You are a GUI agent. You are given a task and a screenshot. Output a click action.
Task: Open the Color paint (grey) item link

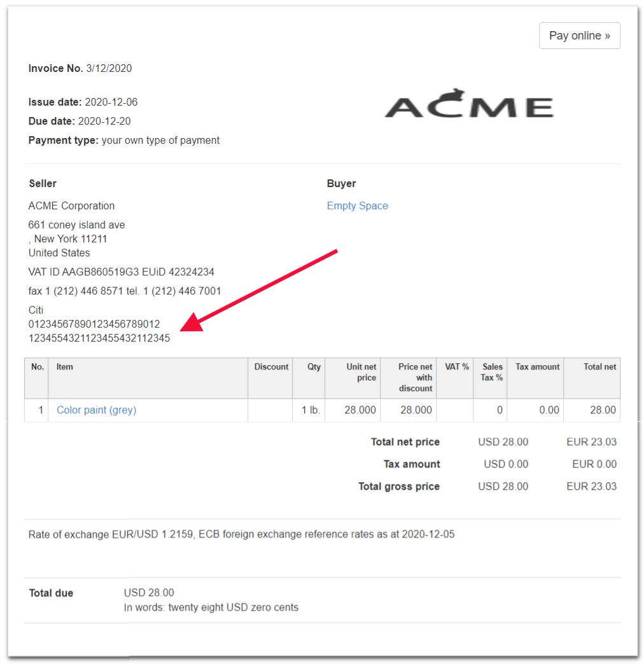coord(95,410)
